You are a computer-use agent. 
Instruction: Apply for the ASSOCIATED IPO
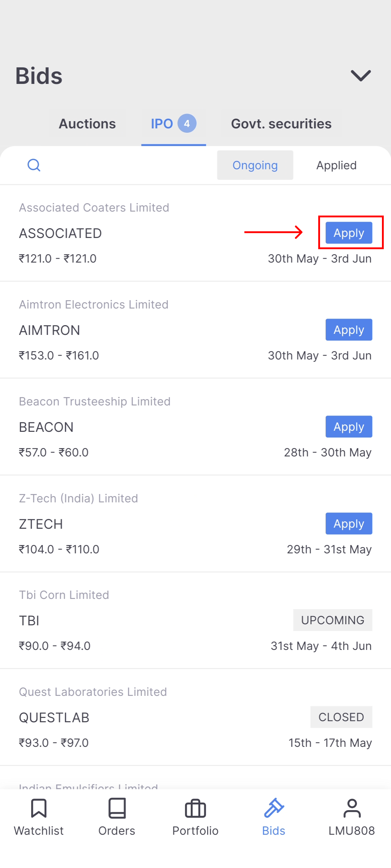click(x=349, y=233)
